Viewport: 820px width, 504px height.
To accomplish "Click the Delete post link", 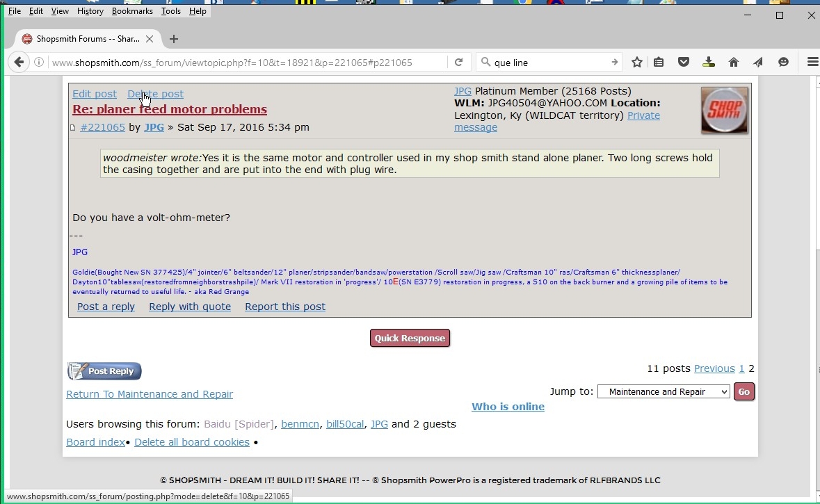I will [155, 94].
